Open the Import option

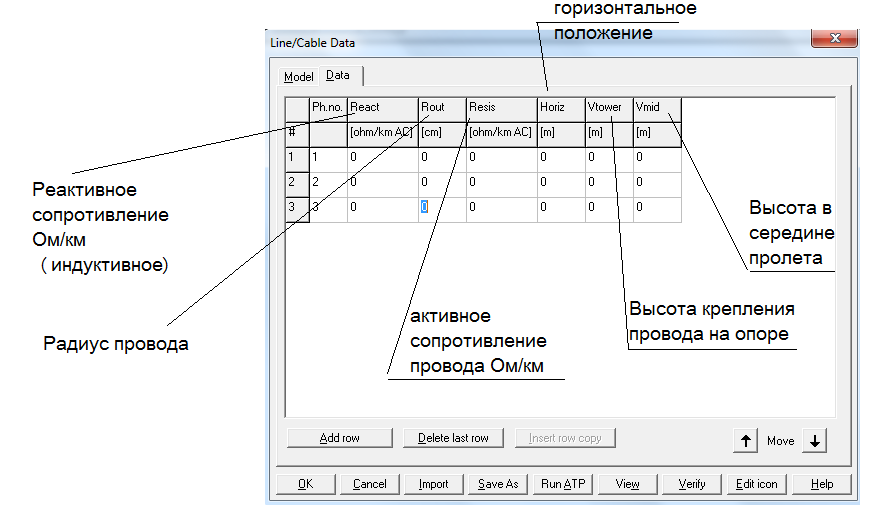433,484
